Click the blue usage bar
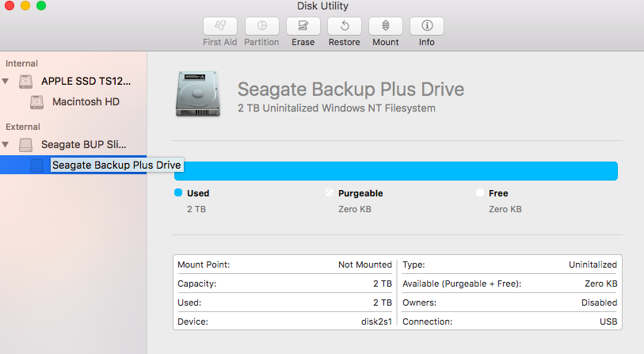The image size is (644, 354). pyautogui.click(x=396, y=171)
